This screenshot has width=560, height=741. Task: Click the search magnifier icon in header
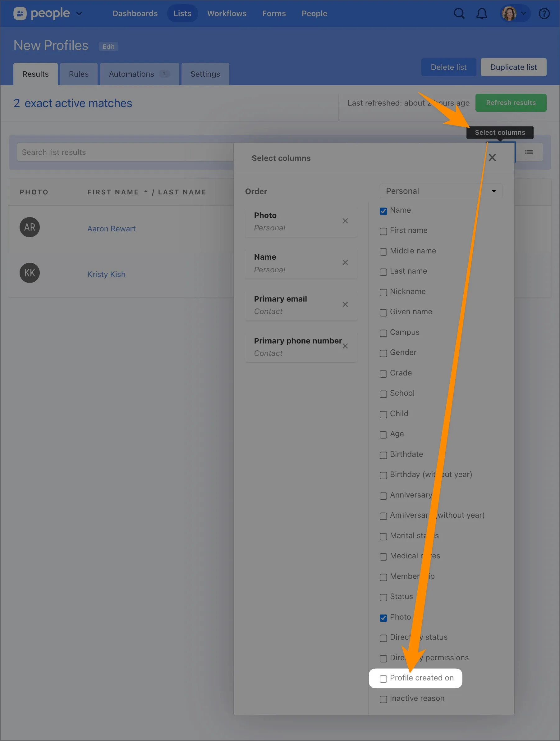(459, 14)
